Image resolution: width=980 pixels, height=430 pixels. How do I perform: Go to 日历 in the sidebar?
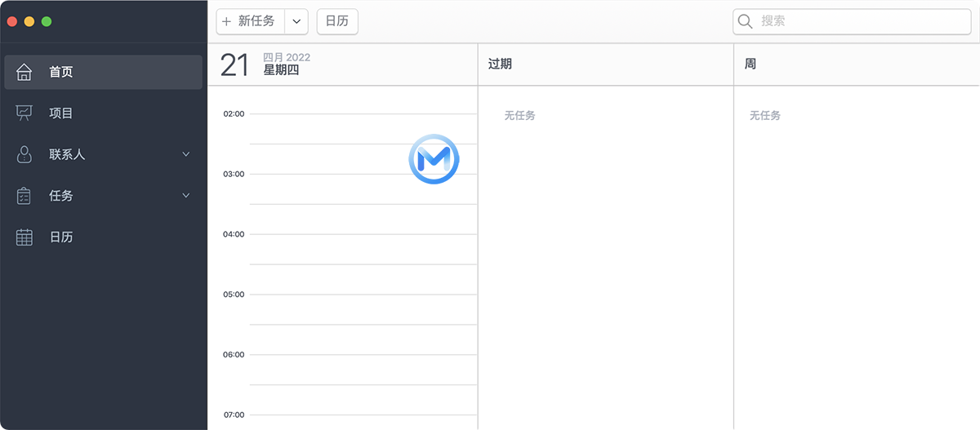[103, 237]
